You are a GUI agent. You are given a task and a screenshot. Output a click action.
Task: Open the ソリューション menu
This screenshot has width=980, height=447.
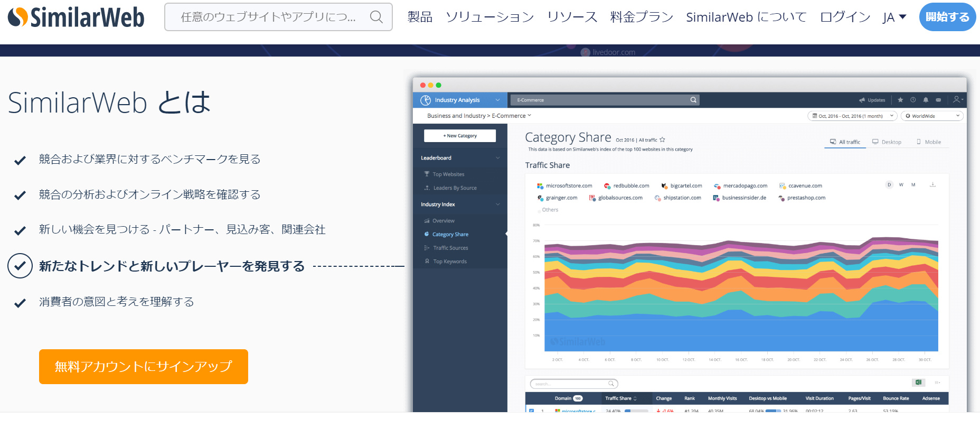pyautogui.click(x=490, y=17)
